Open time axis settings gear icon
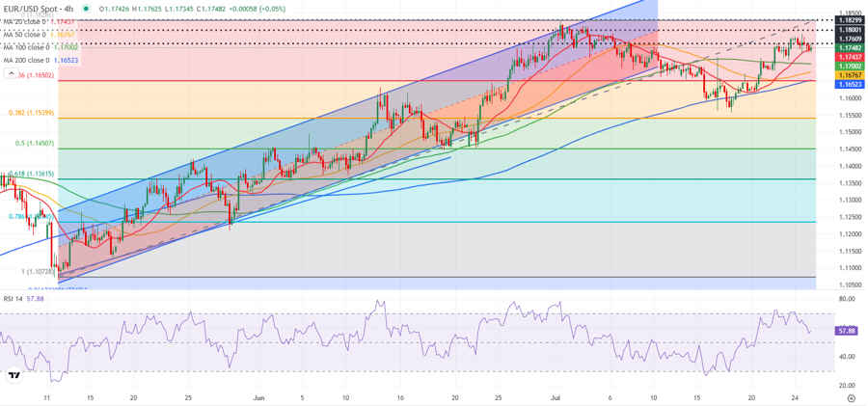This screenshot has height=406, width=868. [852, 398]
